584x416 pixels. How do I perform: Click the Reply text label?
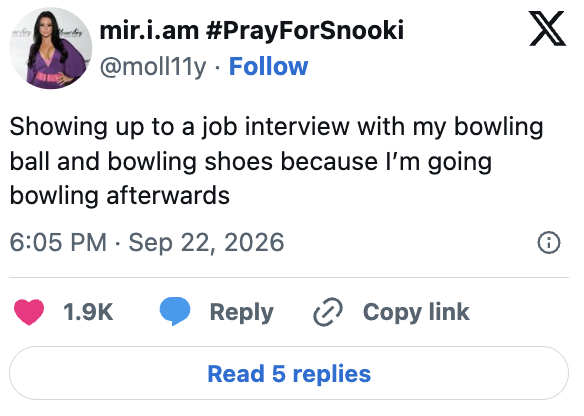pos(241,312)
